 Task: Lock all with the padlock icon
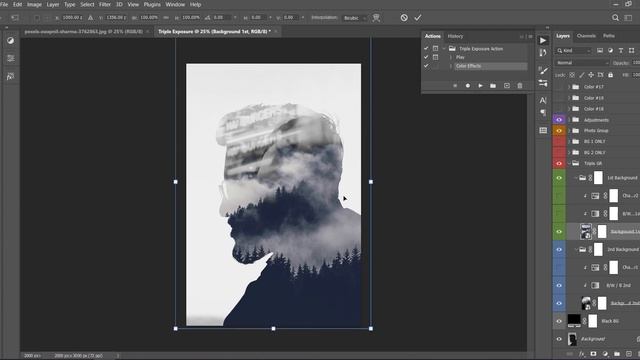coord(610,75)
